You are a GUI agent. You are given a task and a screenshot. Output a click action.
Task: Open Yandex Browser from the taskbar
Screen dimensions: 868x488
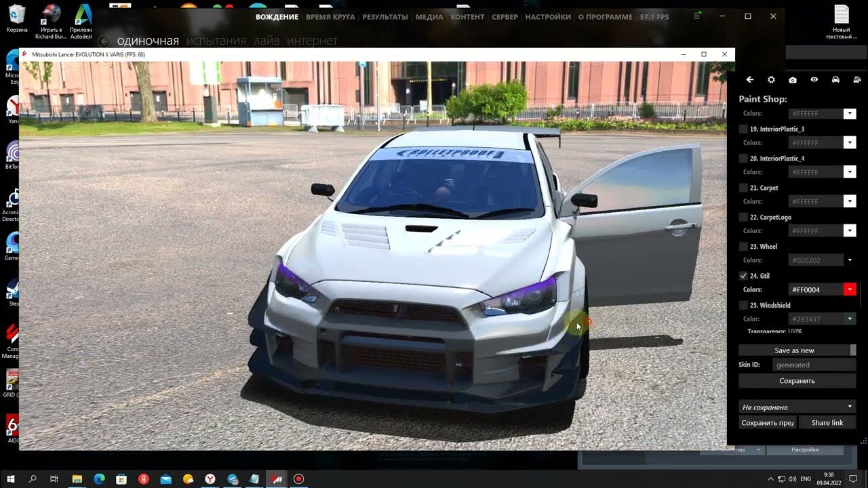pyautogui.click(x=210, y=479)
